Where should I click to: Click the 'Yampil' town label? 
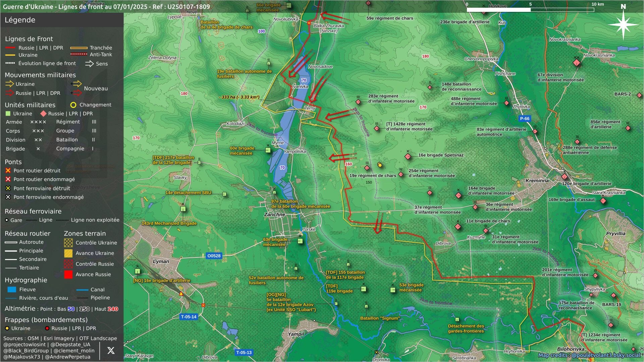(296, 334)
